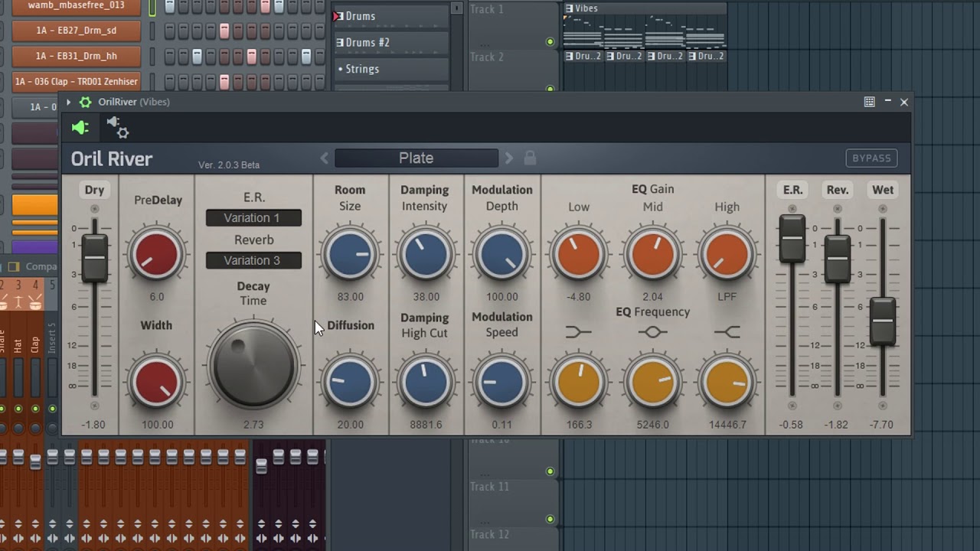The width and height of the screenshot is (980, 551).
Task: Click the Diffusion knob
Action: [350, 382]
